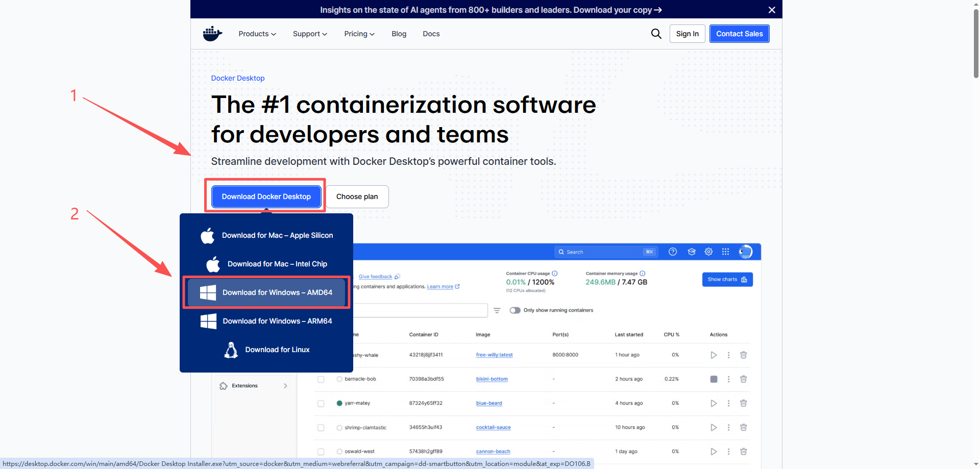The image size is (980, 469).
Task: Click the Contact Sales button
Action: tap(740, 34)
